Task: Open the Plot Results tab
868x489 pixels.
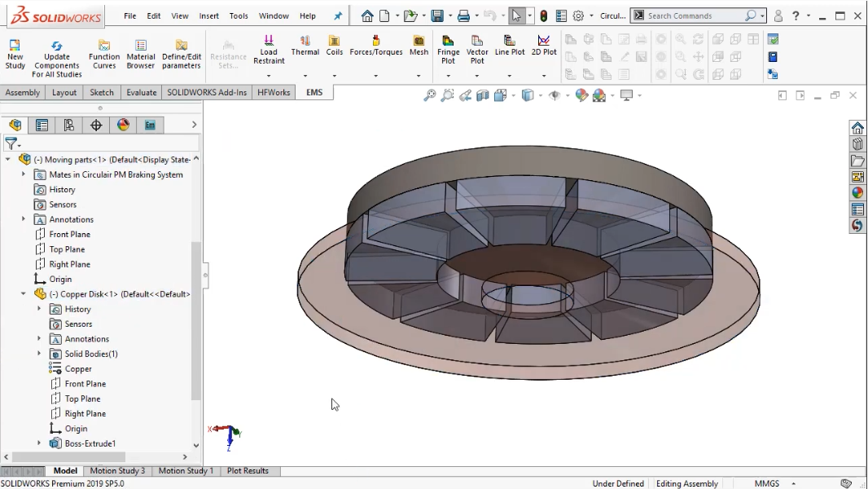Action: click(x=248, y=471)
